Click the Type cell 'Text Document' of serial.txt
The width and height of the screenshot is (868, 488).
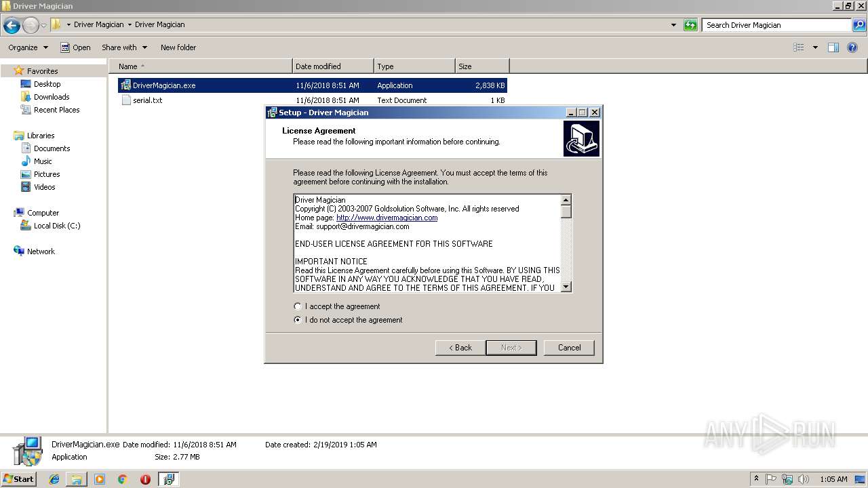click(402, 100)
